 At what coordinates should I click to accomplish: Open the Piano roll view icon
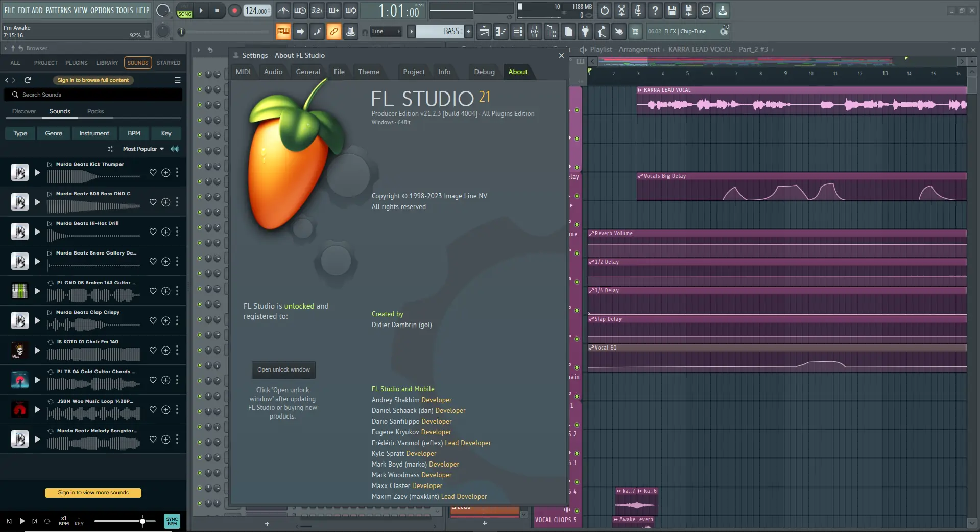point(501,32)
